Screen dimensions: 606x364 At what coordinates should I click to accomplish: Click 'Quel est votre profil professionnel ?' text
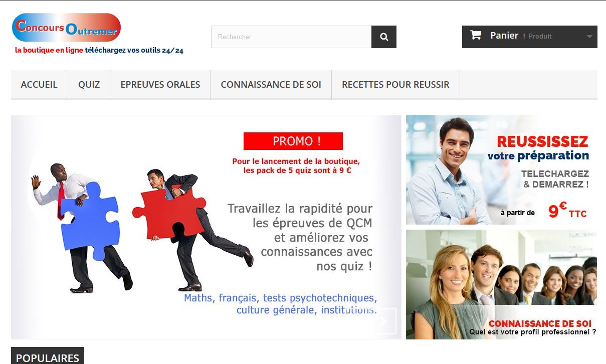533,332
